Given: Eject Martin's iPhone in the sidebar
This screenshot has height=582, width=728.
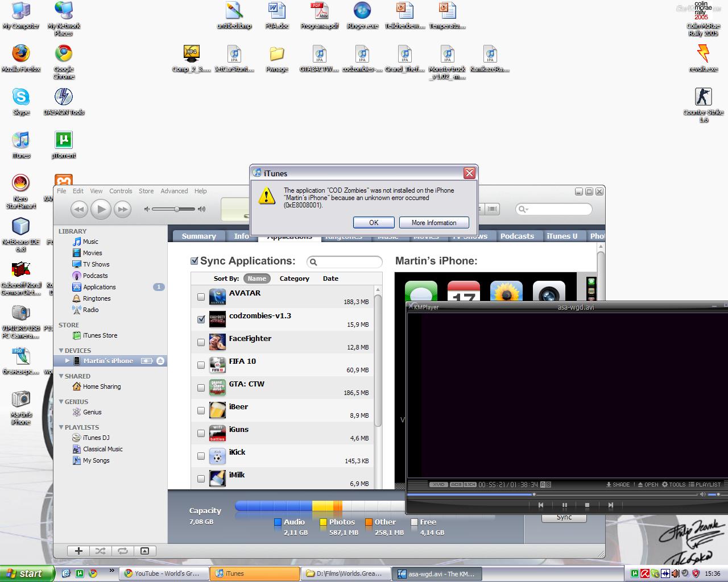Looking at the screenshot, I should [160, 361].
